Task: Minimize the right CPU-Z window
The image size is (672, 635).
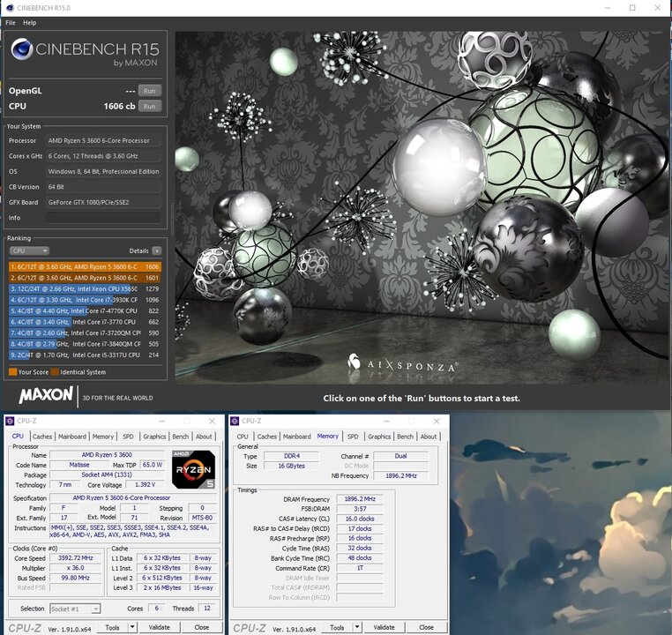Action: pos(386,422)
